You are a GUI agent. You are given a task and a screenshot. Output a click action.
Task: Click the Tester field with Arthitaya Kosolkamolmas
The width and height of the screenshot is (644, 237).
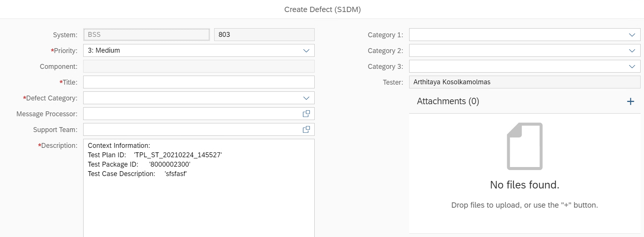click(x=524, y=82)
